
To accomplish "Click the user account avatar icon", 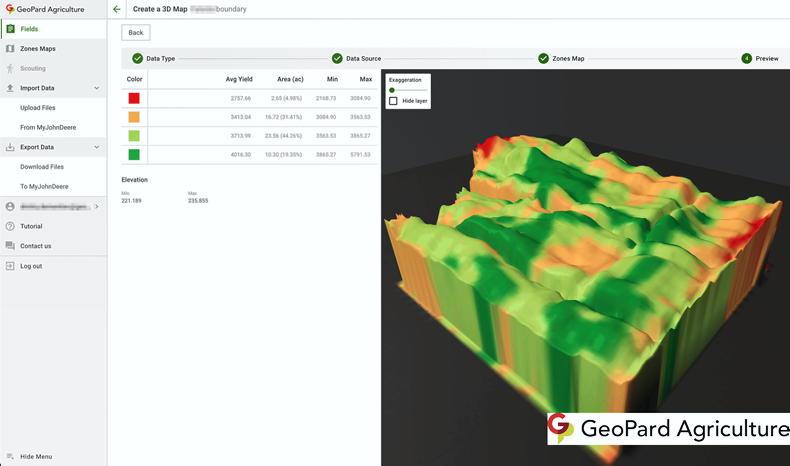I will click(10, 207).
